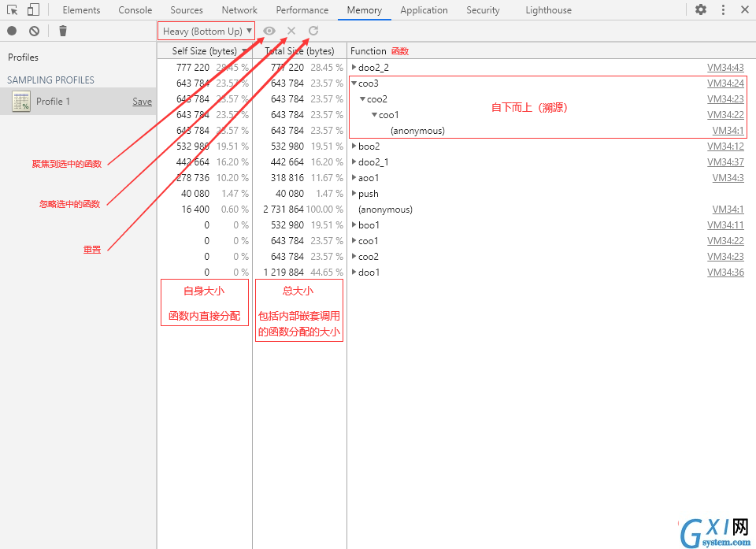Switch to the Elements tab

coord(81,10)
